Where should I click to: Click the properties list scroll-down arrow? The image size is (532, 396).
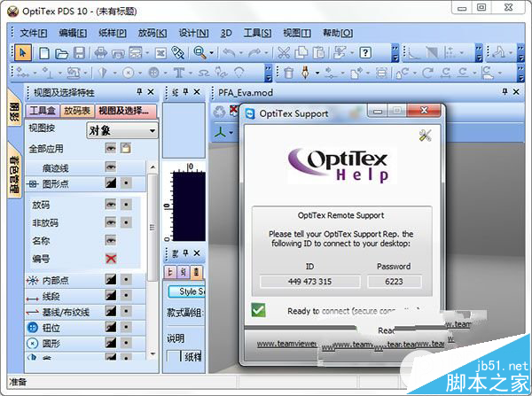pos(153,354)
